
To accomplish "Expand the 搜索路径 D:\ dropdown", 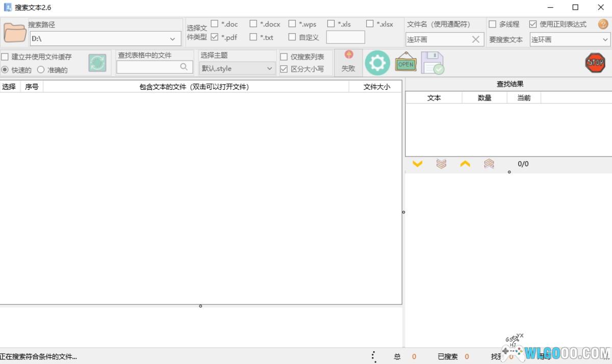I will pos(172,39).
